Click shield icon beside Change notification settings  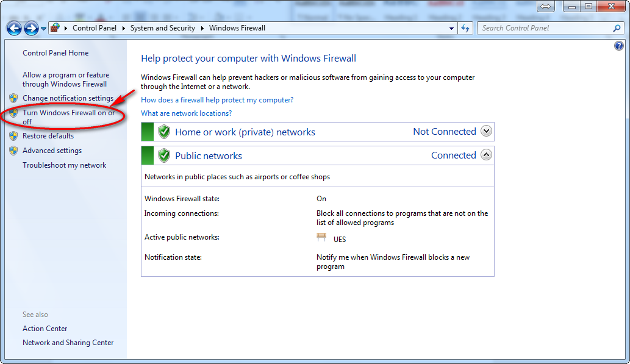[x=13, y=98]
